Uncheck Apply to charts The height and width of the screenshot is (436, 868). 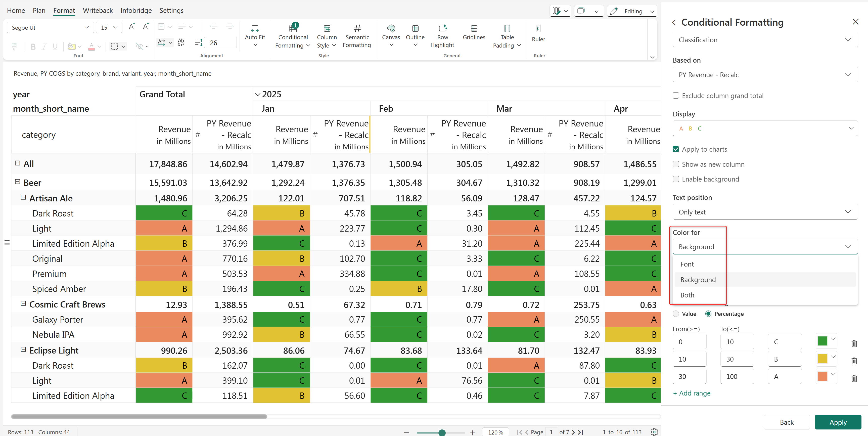(x=676, y=149)
